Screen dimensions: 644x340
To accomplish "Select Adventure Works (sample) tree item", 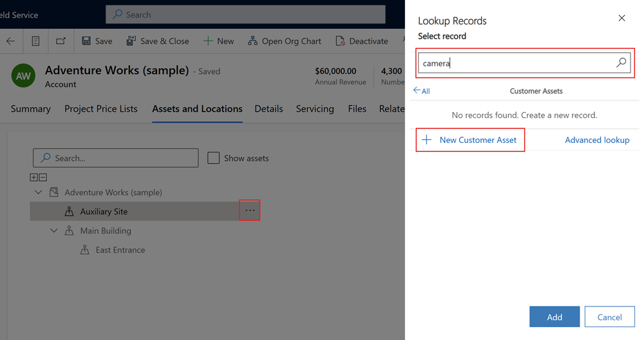I will pyautogui.click(x=113, y=192).
